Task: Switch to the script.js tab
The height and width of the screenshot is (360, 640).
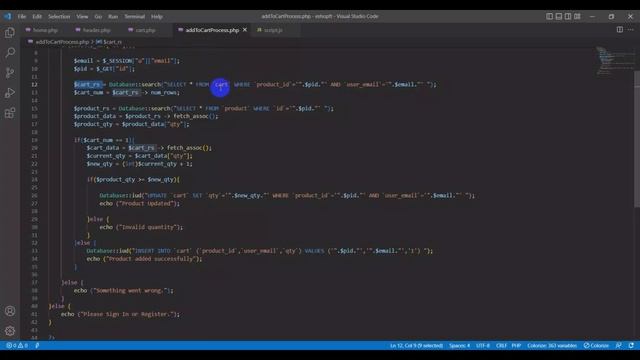Action: [273, 30]
